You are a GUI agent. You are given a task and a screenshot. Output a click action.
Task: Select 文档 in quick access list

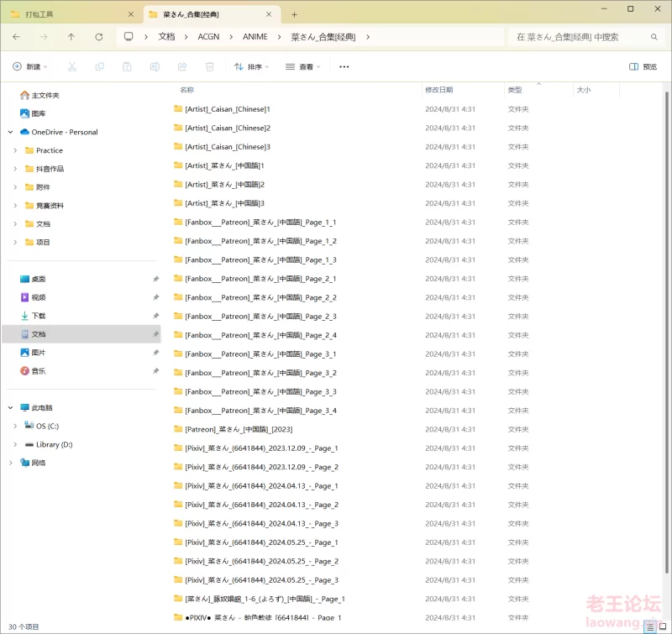pos(81,334)
